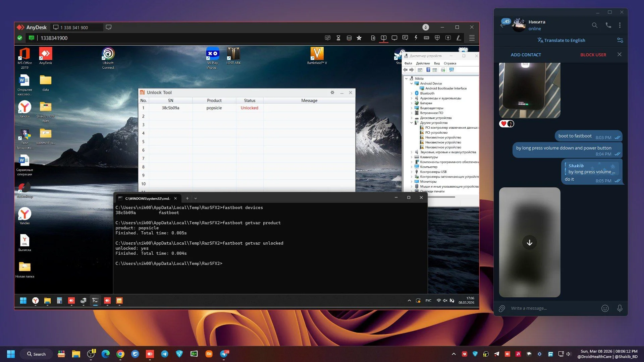Click ADD CONTACT in Telegram

(x=526, y=55)
